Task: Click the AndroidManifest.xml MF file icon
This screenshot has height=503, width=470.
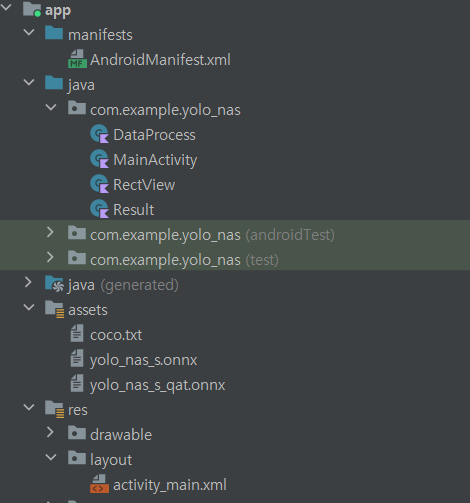Action: pyautogui.click(x=77, y=59)
